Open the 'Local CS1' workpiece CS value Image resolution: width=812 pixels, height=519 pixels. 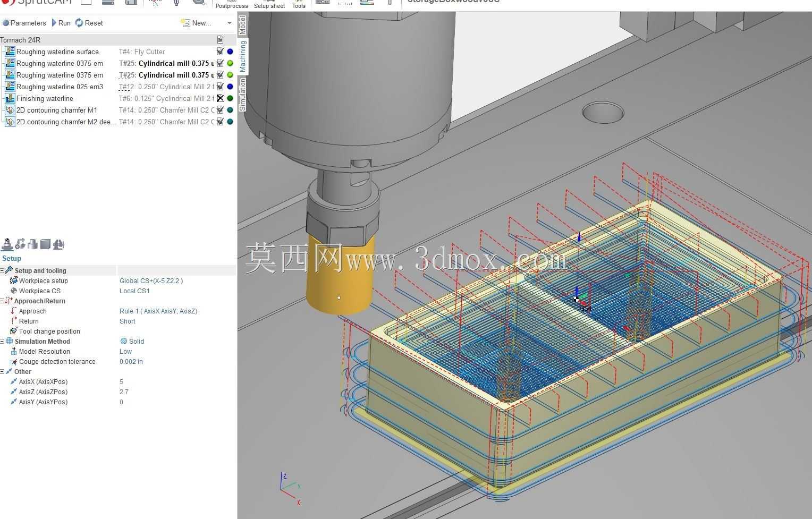pos(134,291)
